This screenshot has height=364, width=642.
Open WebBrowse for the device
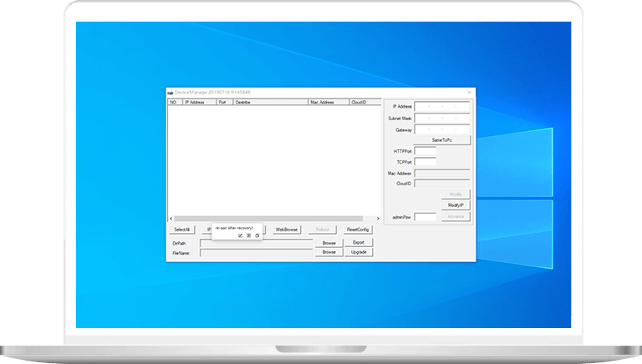coord(287,230)
